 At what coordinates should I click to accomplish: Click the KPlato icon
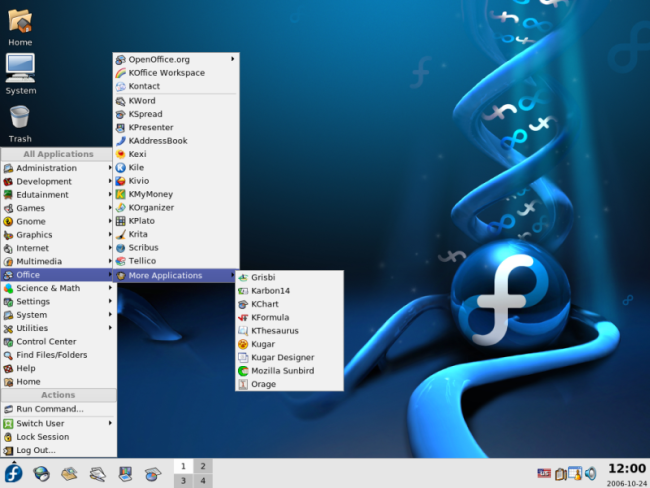[121, 221]
